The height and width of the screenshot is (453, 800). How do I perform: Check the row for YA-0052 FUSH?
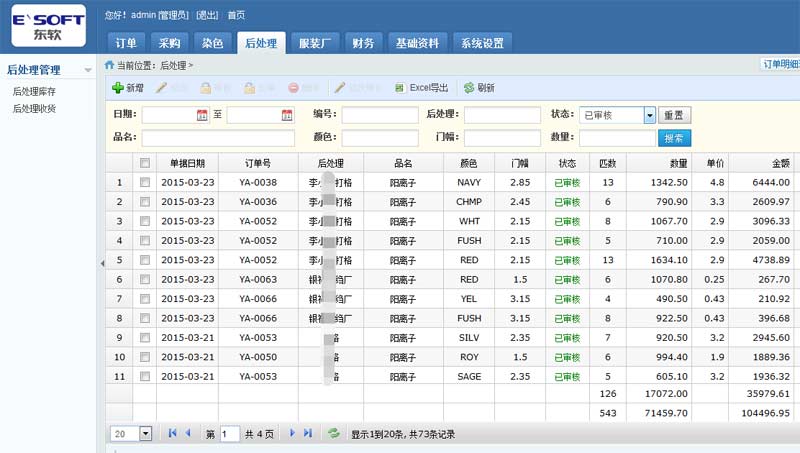pyautogui.click(x=145, y=240)
